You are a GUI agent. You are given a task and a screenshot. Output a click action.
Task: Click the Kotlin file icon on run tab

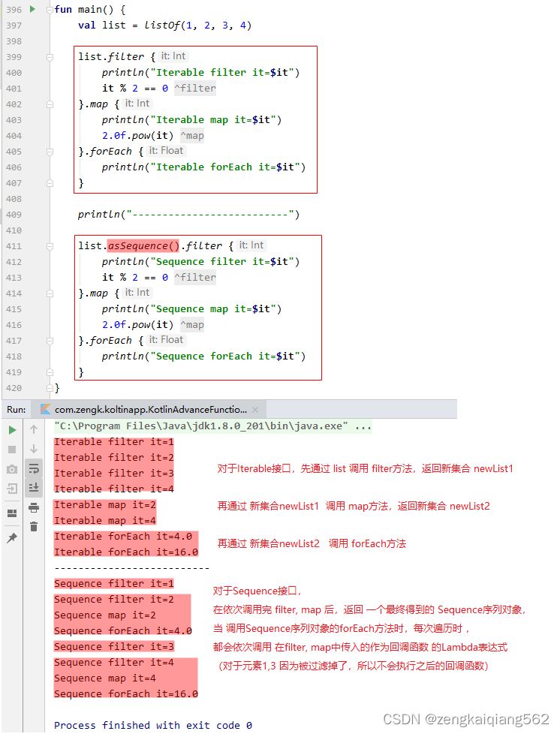pyautogui.click(x=46, y=409)
